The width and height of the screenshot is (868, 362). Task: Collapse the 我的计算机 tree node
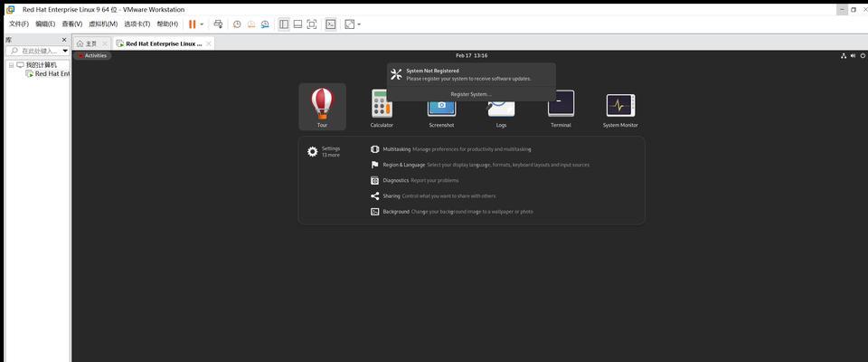click(x=11, y=65)
